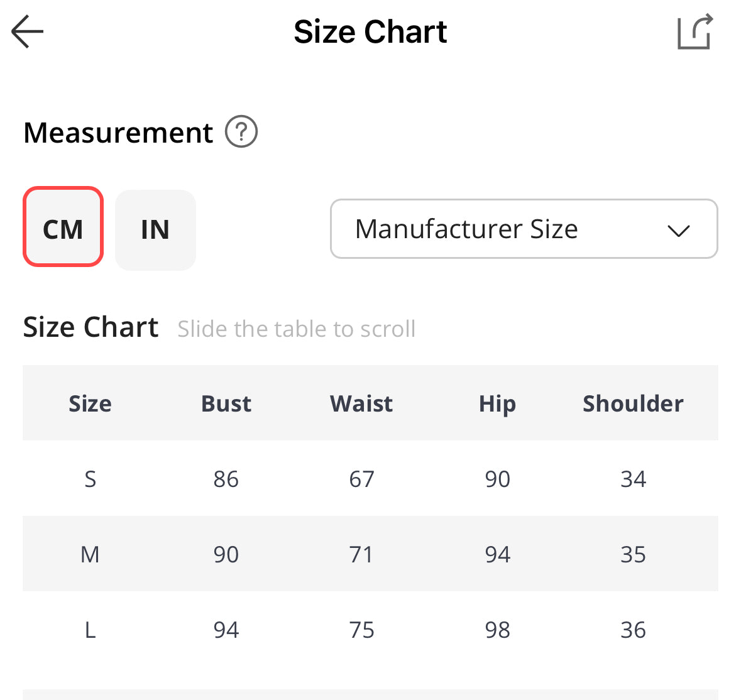Select the L size row label

point(90,630)
